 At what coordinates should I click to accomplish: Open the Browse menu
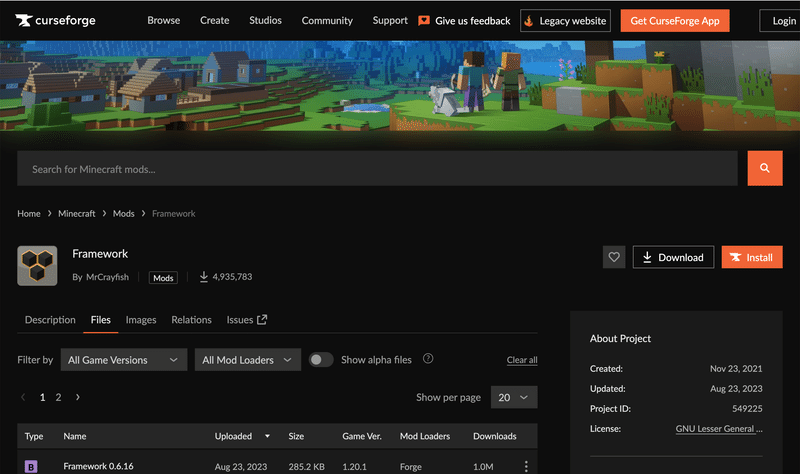click(164, 20)
